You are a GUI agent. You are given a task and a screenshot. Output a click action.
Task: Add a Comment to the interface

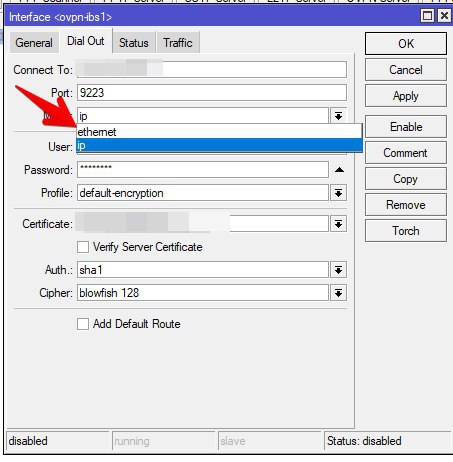pos(406,153)
